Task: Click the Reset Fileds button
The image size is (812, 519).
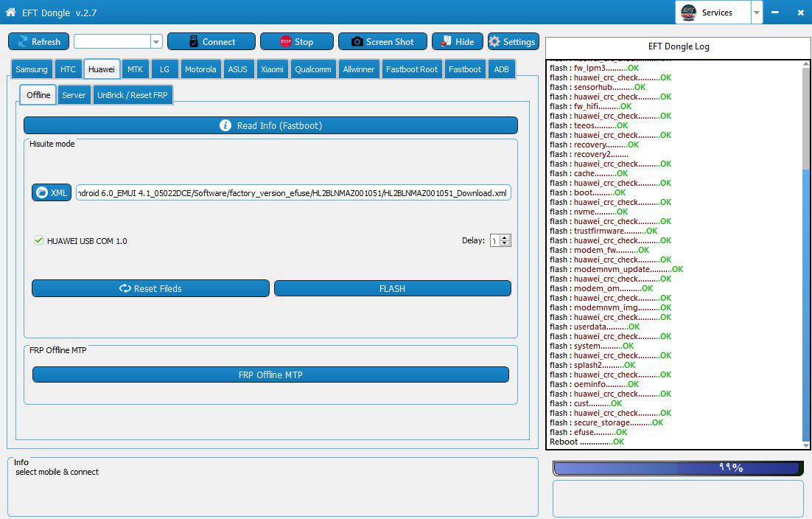Action: [x=151, y=288]
